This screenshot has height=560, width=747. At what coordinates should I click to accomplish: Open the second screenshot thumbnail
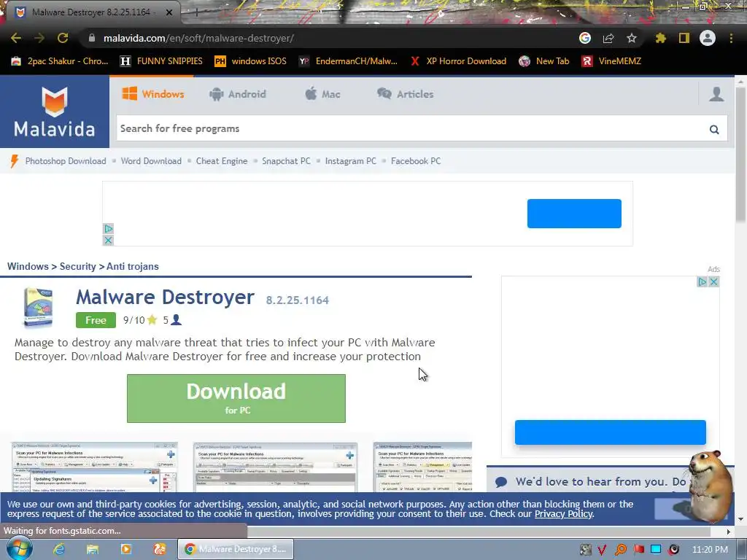[275, 467]
